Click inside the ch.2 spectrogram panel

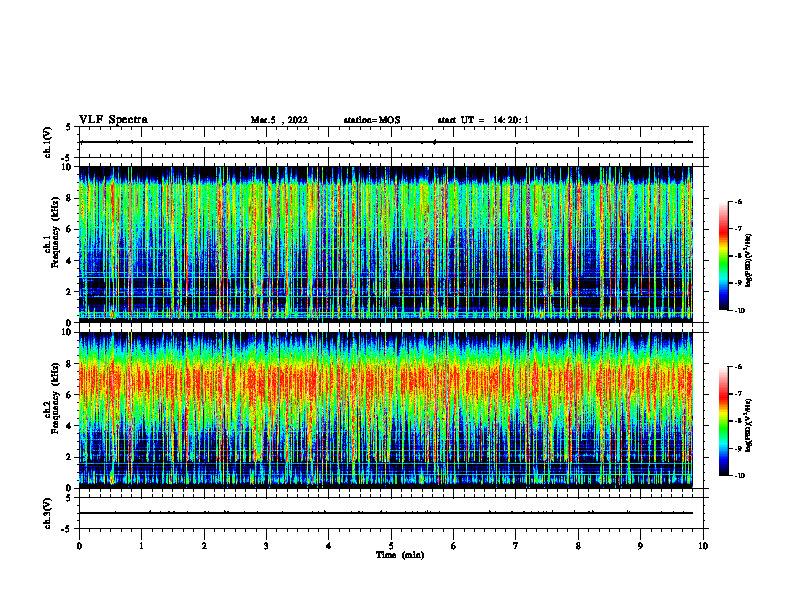tap(386, 410)
